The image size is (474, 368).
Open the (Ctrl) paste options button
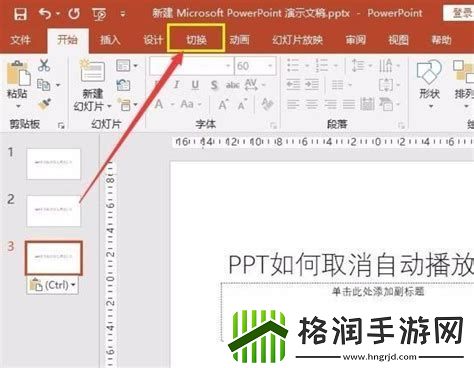(53, 285)
